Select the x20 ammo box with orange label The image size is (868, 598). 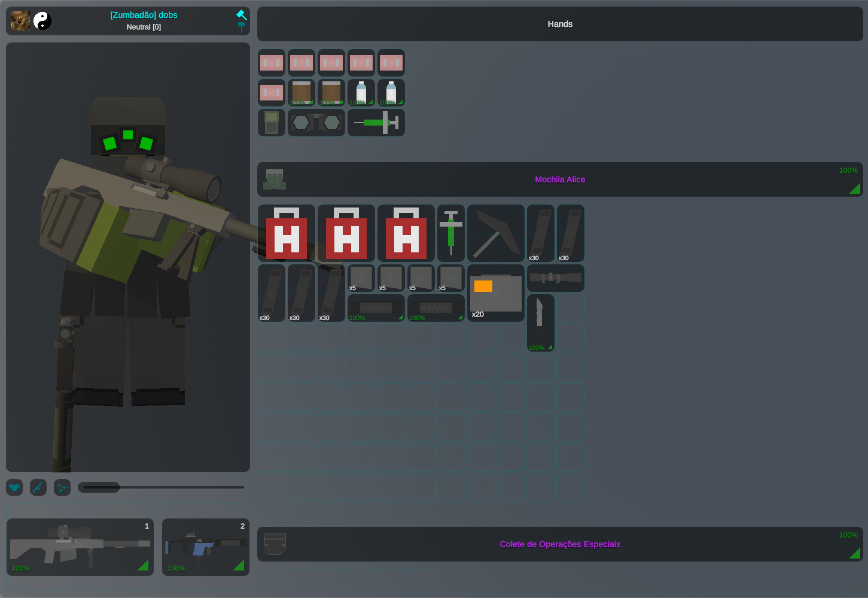[496, 293]
